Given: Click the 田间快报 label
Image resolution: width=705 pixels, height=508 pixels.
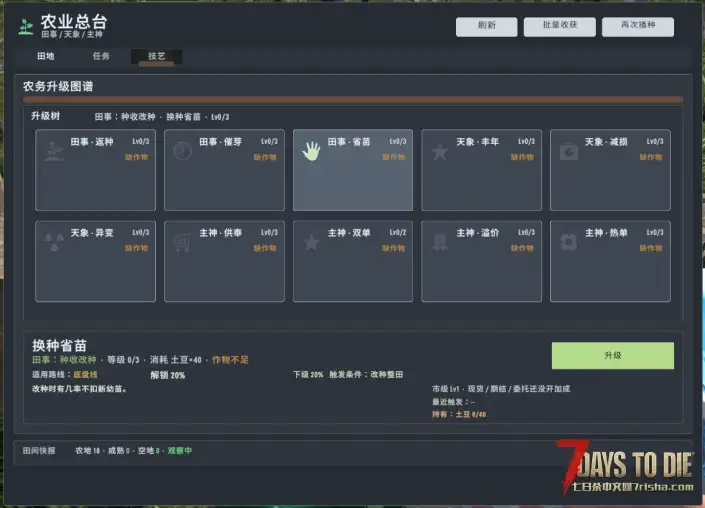Looking at the screenshot, I should point(39,450).
